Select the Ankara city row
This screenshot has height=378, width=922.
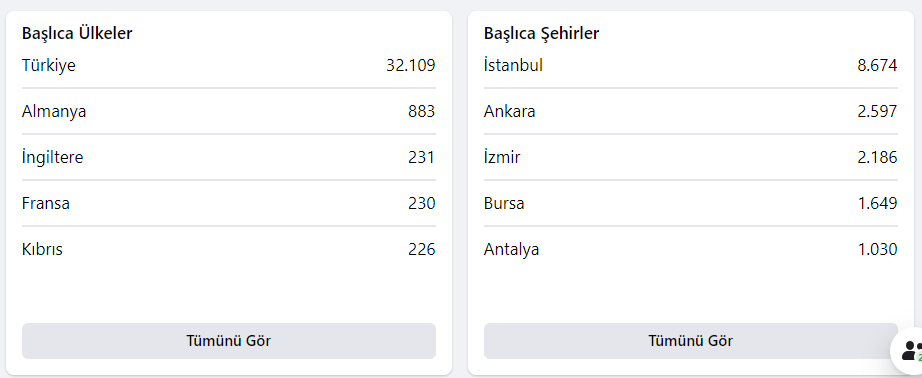point(691,111)
